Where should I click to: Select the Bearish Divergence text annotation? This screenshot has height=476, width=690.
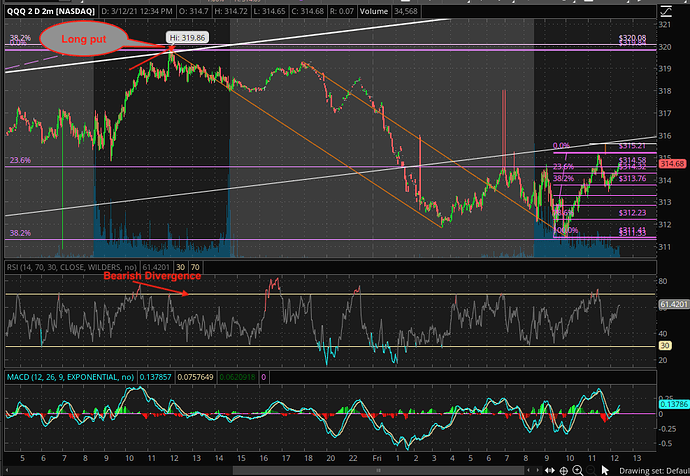pyautogui.click(x=151, y=276)
